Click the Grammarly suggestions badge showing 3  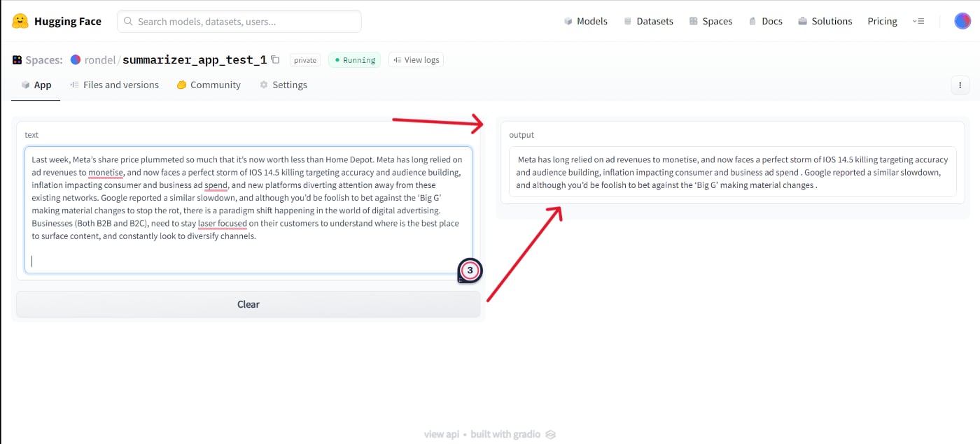(x=470, y=271)
